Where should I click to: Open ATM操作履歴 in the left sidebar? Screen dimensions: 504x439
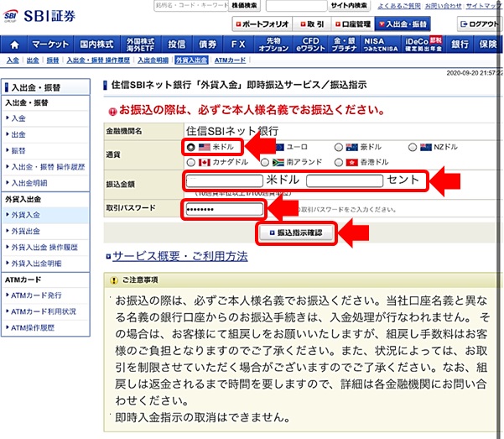[x=33, y=327]
